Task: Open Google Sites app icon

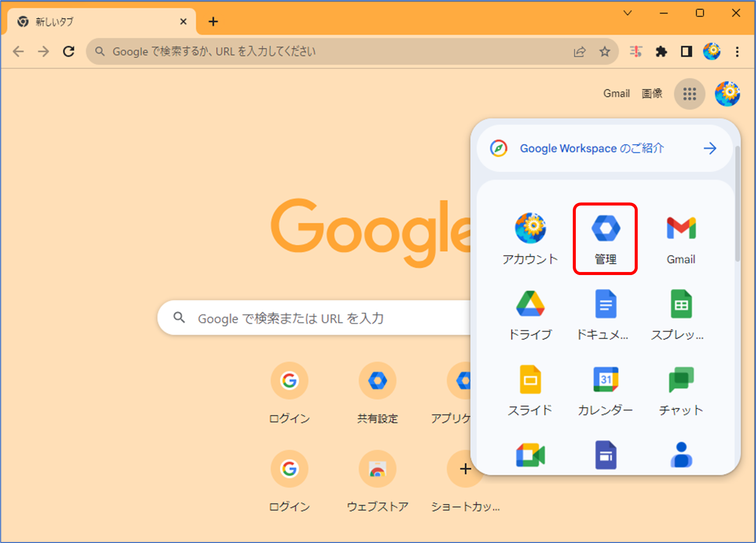Action: click(x=606, y=455)
